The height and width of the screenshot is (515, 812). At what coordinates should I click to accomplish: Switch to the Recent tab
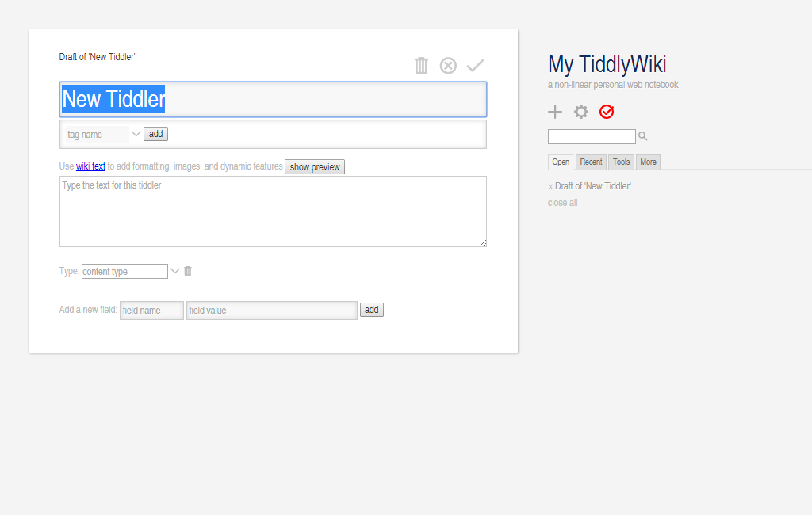(591, 162)
